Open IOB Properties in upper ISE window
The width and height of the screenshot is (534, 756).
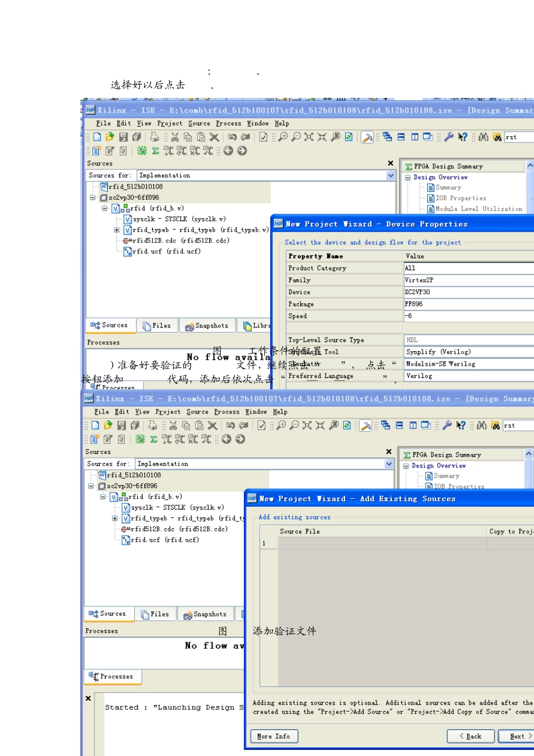(x=461, y=198)
